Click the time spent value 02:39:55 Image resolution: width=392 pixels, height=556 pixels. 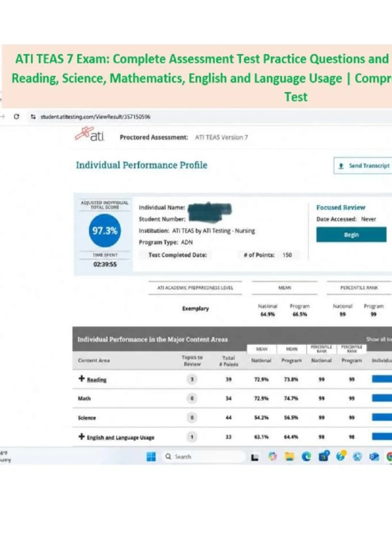tap(105, 264)
